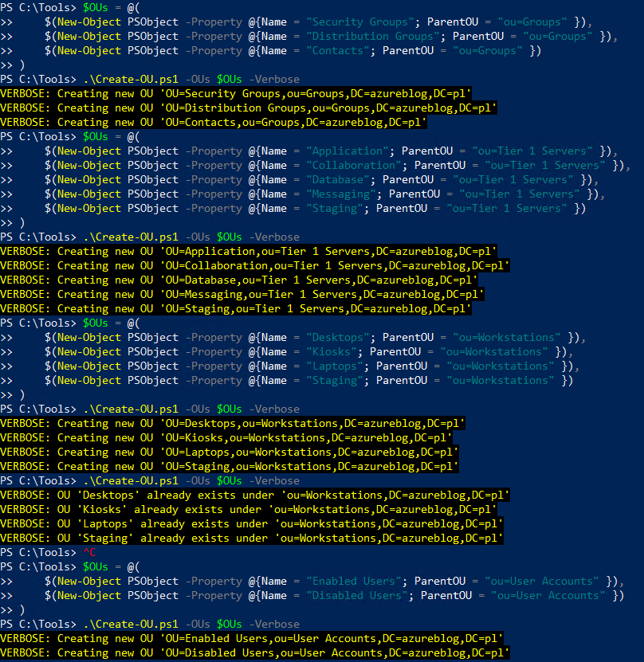Select the "Security Groups" string literal
This screenshot has height=662, width=644.
click(x=359, y=22)
